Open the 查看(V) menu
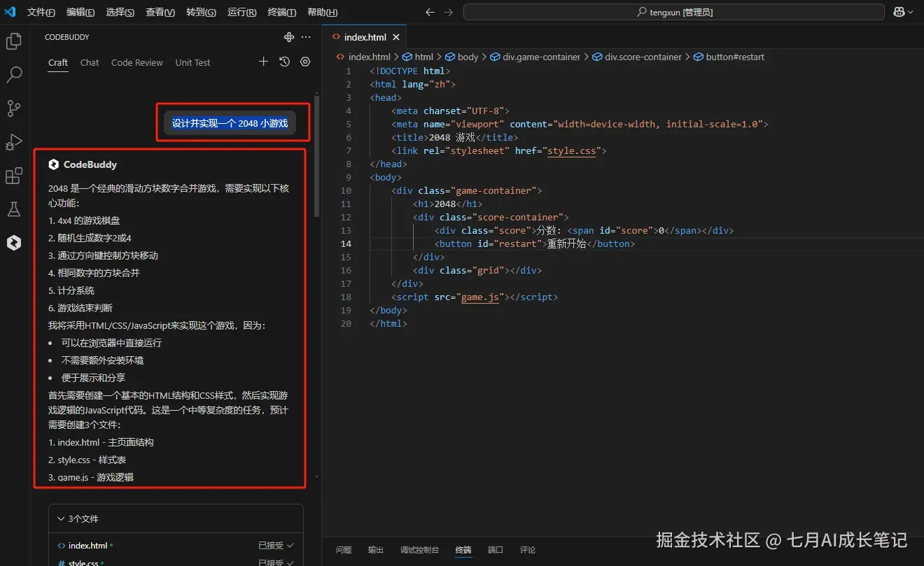 click(x=160, y=12)
